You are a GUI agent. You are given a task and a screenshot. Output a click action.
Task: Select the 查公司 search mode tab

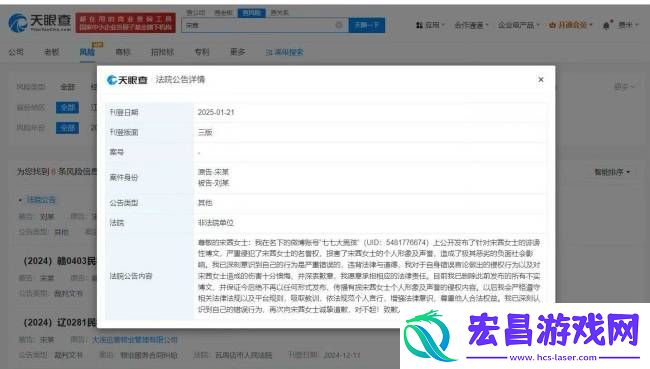pos(196,12)
